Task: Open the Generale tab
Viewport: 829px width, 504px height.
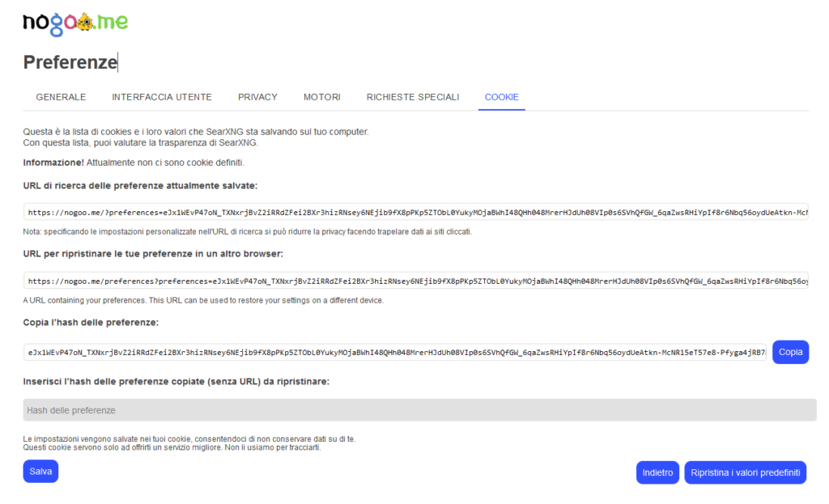Action: click(x=61, y=97)
